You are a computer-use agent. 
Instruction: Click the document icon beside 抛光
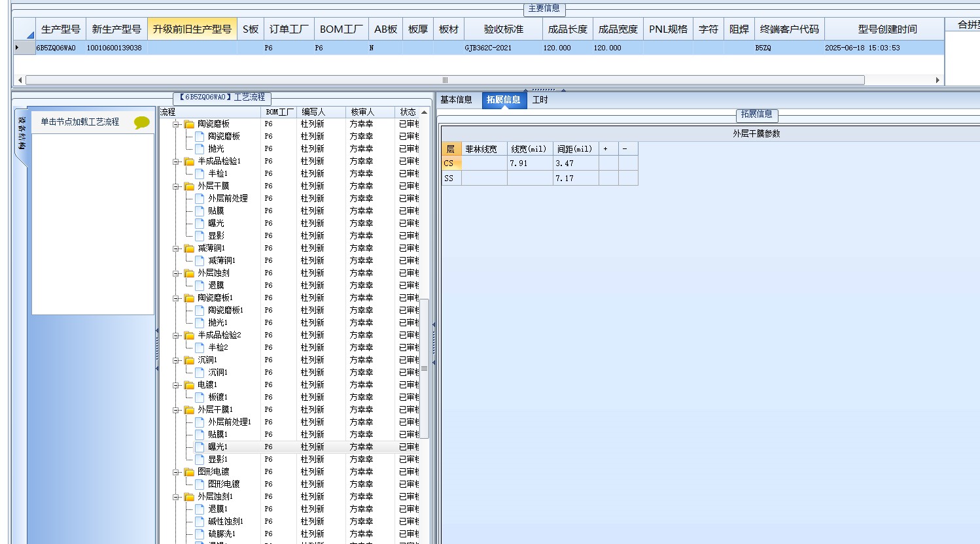pyautogui.click(x=200, y=149)
